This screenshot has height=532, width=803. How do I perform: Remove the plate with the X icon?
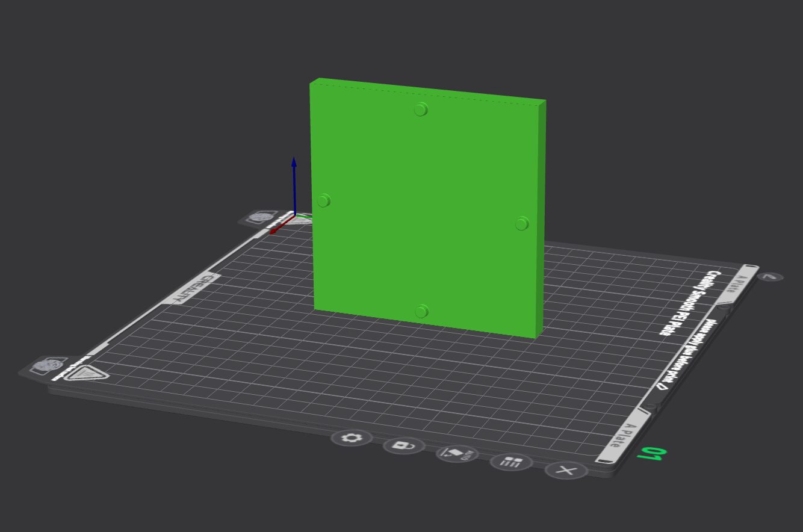(x=566, y=470)
